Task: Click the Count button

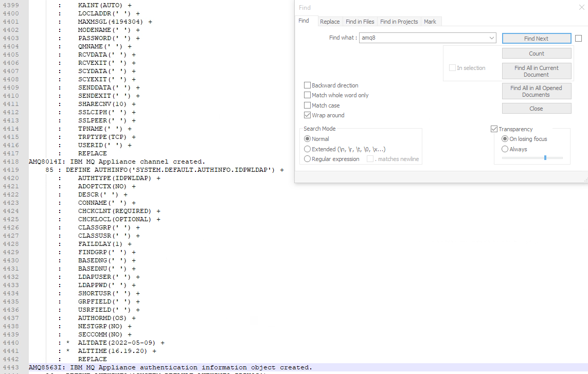Action: (536, 54)
